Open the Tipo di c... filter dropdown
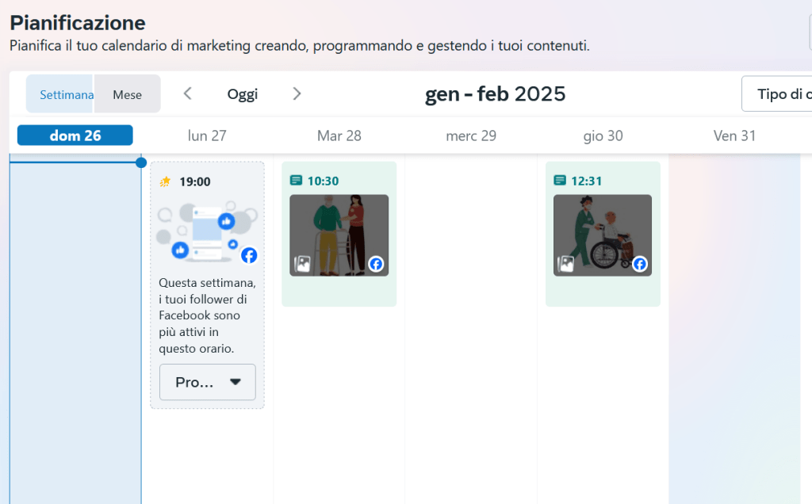The height and width of the screenshot is (504, 812). tap(777, 94)
